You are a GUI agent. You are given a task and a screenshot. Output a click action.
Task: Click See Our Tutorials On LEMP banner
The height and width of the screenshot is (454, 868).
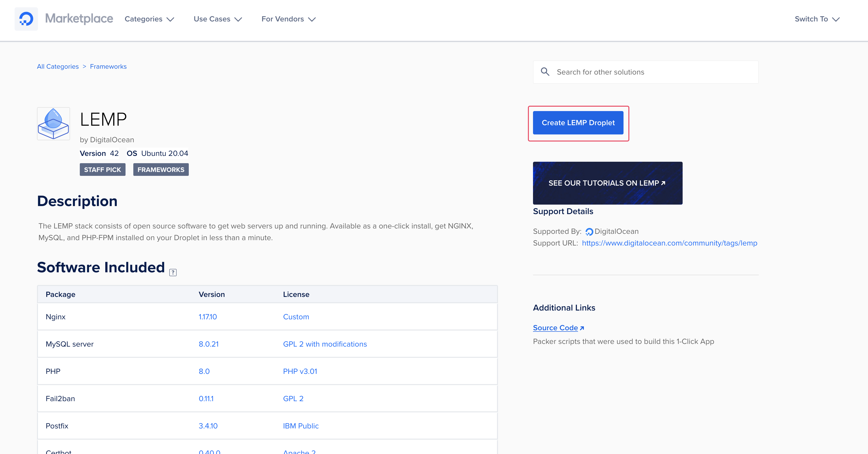point(607,183)
